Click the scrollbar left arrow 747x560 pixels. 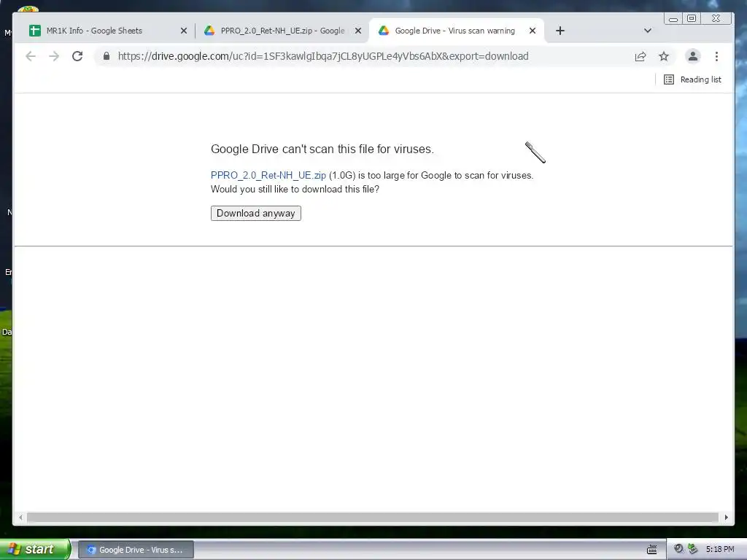coord(20,517)
